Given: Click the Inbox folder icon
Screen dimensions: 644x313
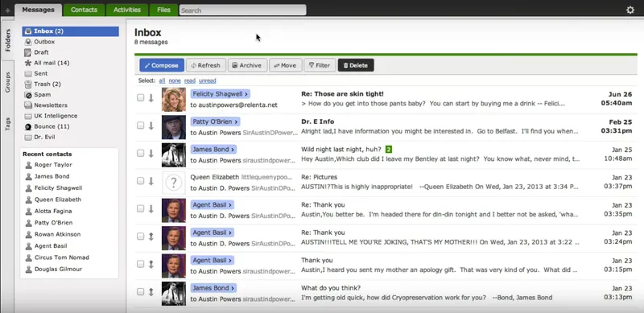Looking at the screenshot, I should pos(28,31).
